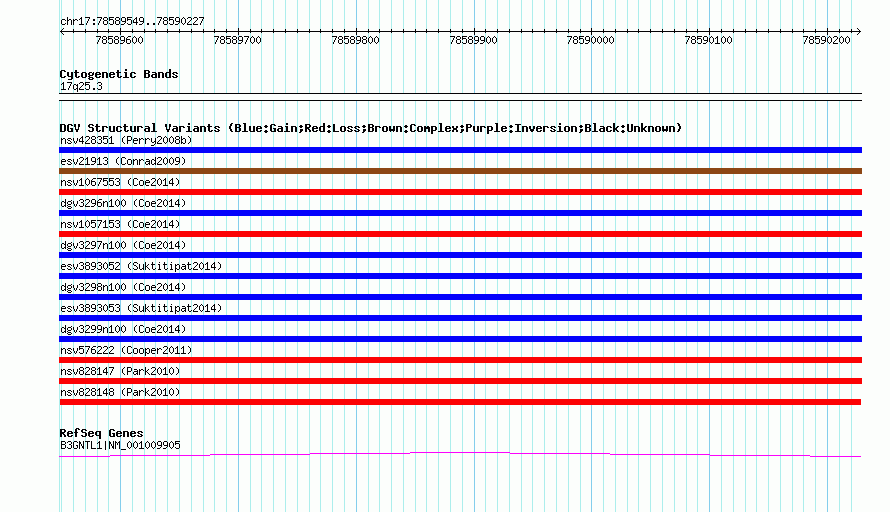Click the red loss bar of nsv576222

point(460,360)
